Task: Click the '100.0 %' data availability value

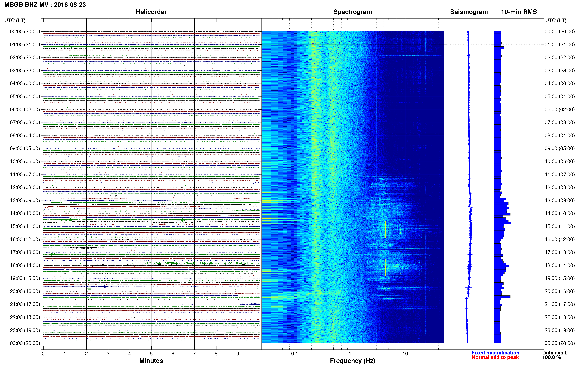Action: point(551,357)
